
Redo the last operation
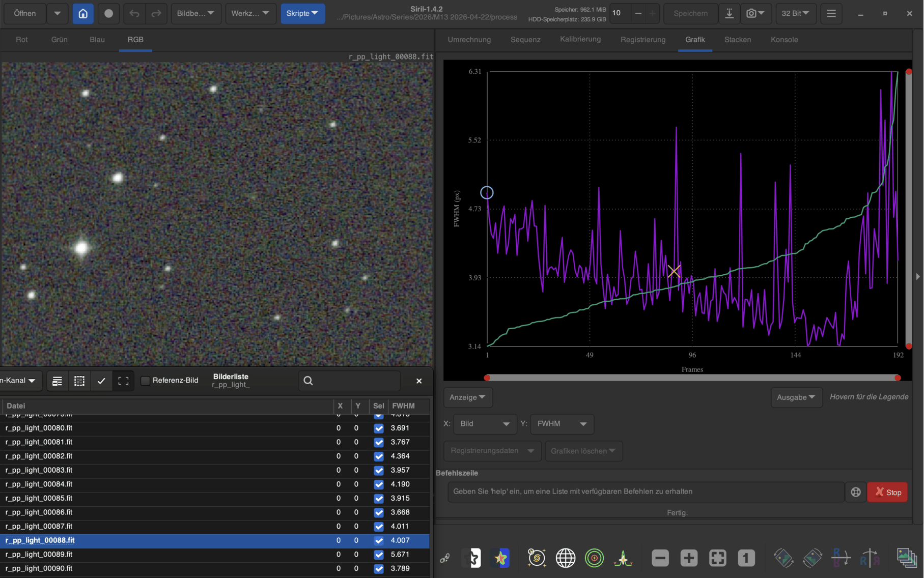(156, 13)
